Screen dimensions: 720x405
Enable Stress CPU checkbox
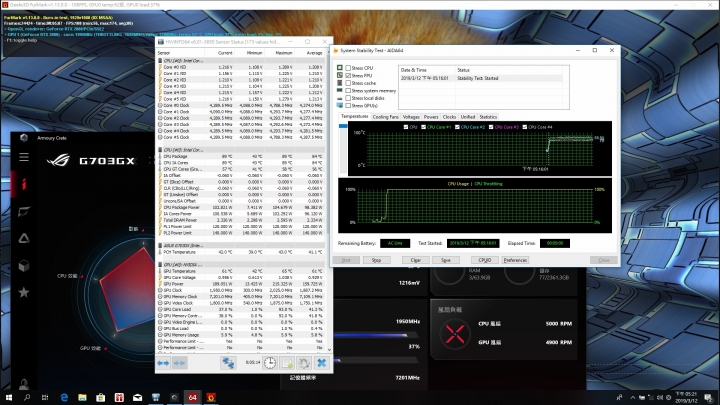(348, 68)
